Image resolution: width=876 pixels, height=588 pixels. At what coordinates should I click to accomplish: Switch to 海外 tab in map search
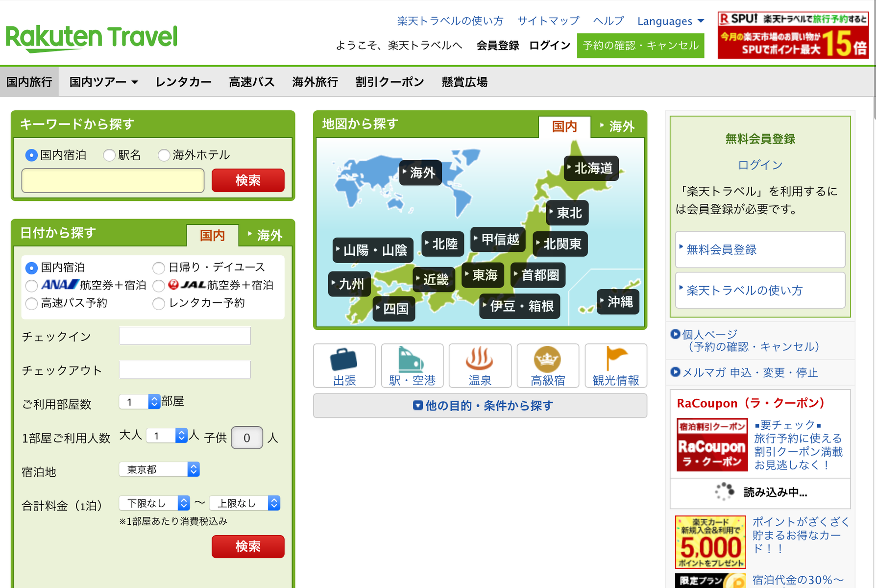tap(618, 127)
